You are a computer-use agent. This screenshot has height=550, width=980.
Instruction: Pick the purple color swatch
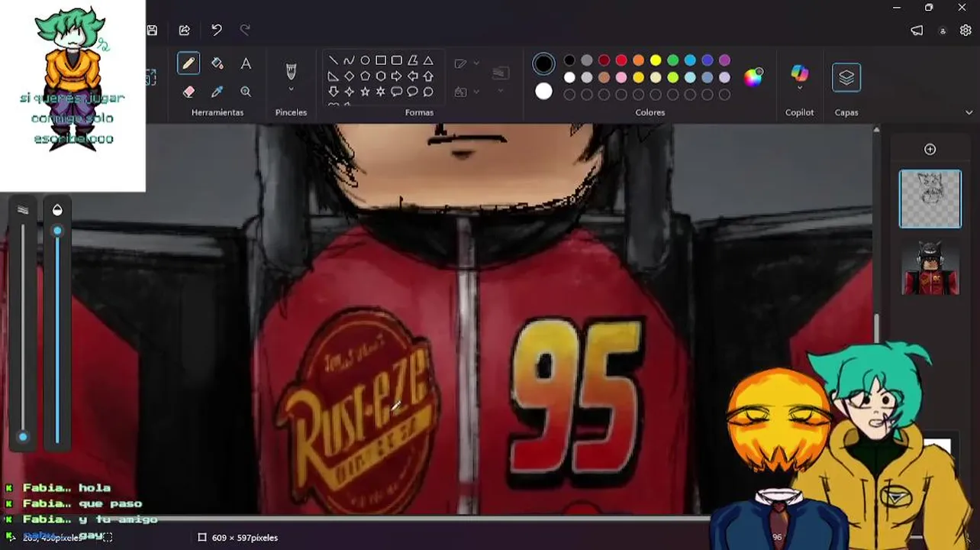724,60
